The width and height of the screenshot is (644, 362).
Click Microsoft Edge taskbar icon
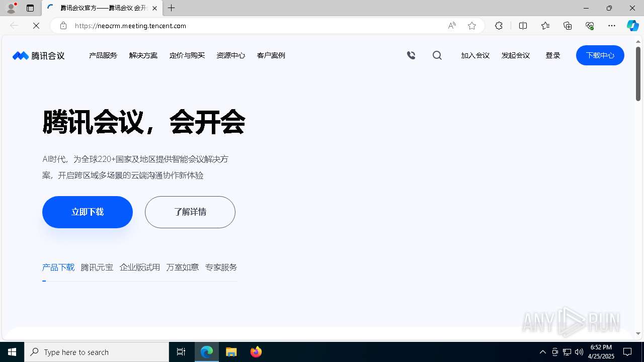click(x=207, y=352)
